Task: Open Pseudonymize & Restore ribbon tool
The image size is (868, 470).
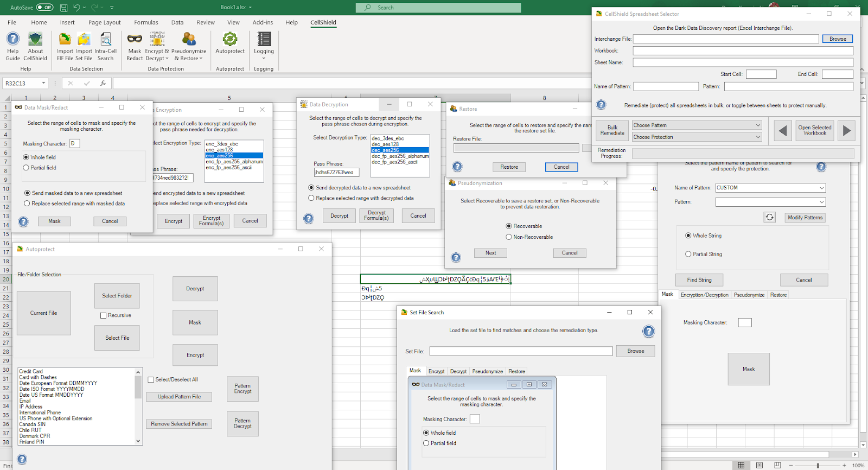Action: [189, 46]
